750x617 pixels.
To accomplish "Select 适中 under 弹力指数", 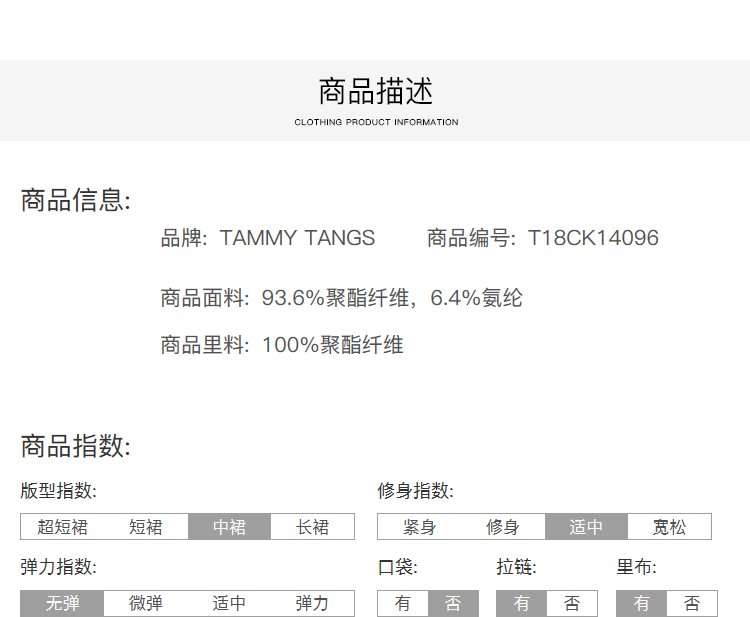I will pos(229,603).
